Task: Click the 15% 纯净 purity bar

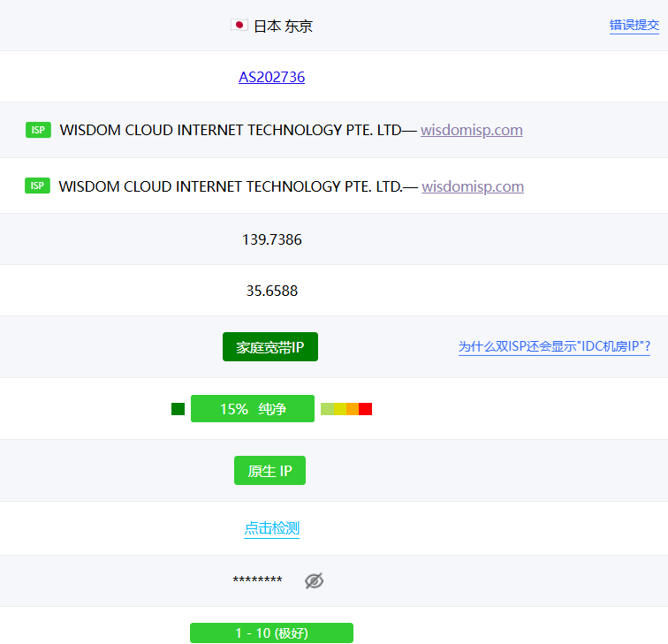Action: [x=253, y=409]
